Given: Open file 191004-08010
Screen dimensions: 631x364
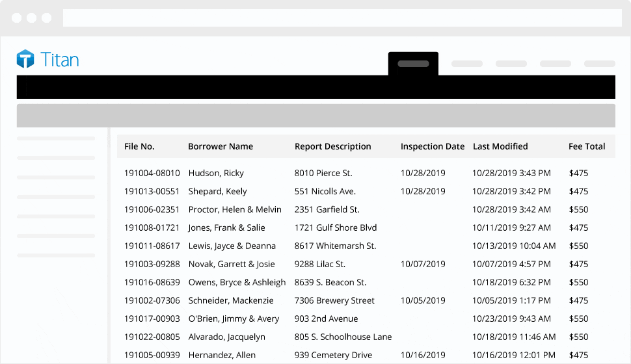Looking at the screenshot, I should [x=152, y=173].
